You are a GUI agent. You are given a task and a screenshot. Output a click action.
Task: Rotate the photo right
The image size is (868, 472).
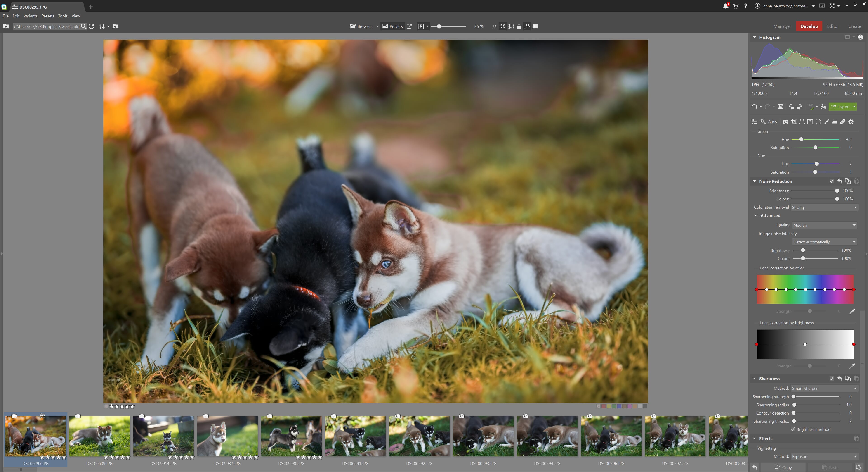tap(799, 107)
